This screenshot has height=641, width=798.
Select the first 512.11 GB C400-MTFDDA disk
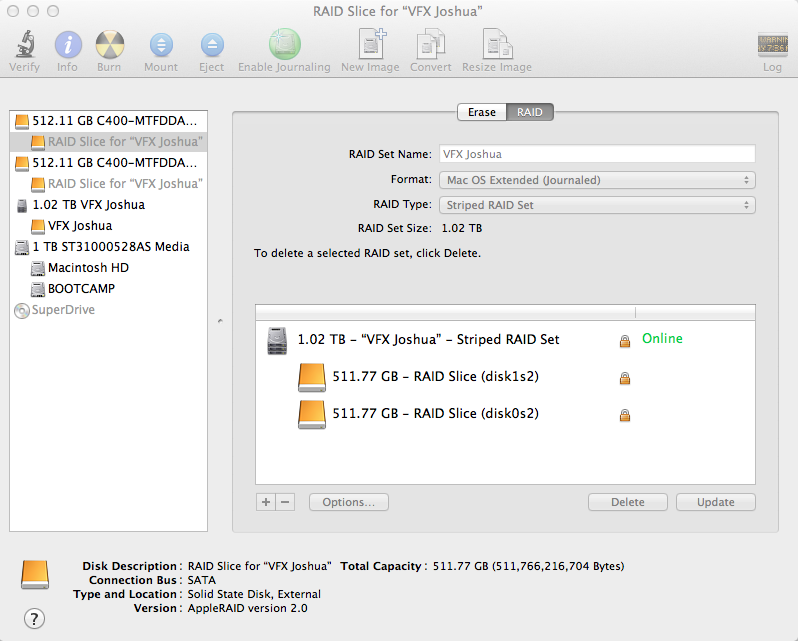tap(108, 121)
